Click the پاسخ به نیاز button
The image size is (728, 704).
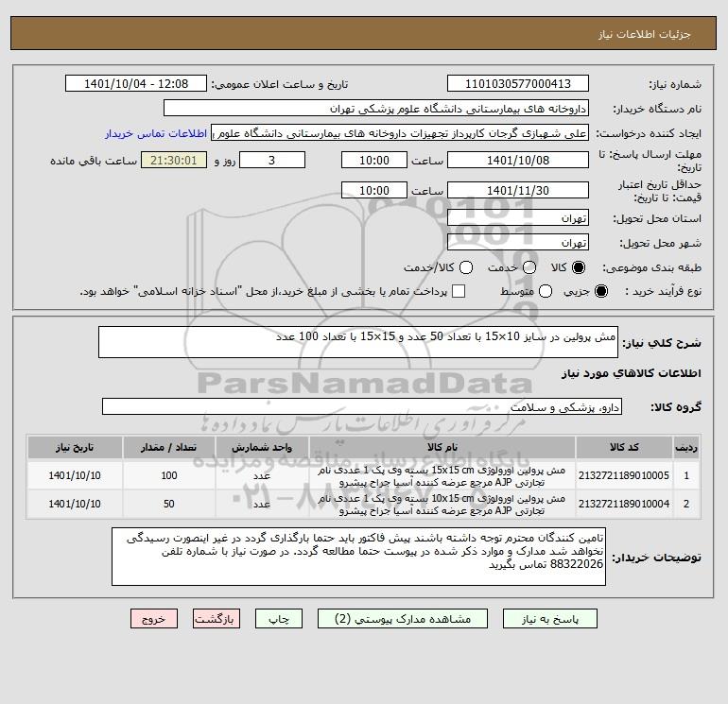tap(549, 619)
